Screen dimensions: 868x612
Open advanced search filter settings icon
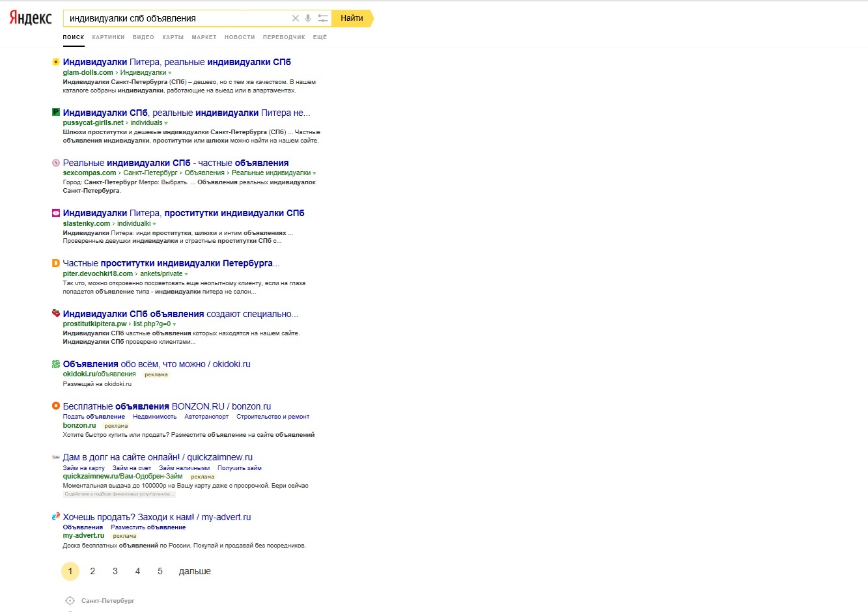[323, 18]
